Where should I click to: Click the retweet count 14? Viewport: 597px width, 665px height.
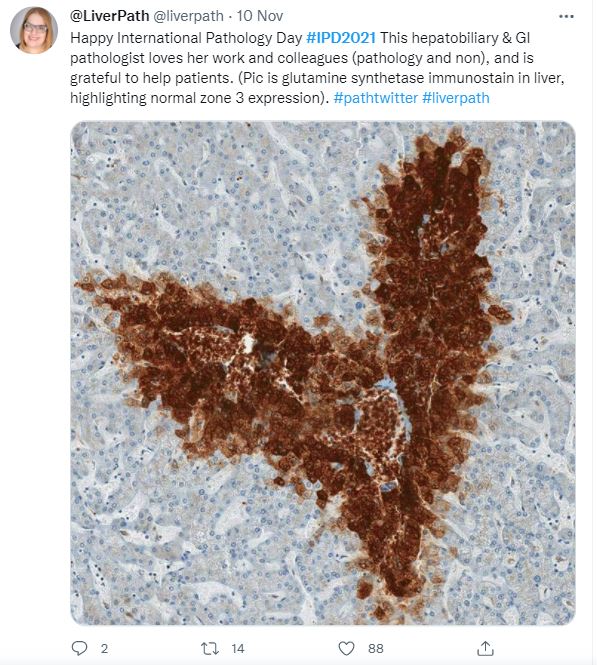click(x=238, y=648)
